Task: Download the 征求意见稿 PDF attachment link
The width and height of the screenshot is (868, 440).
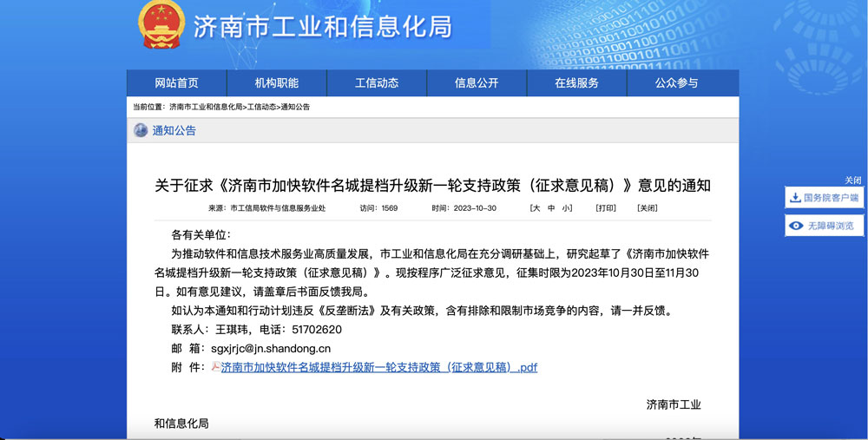Action: point(378,367)
